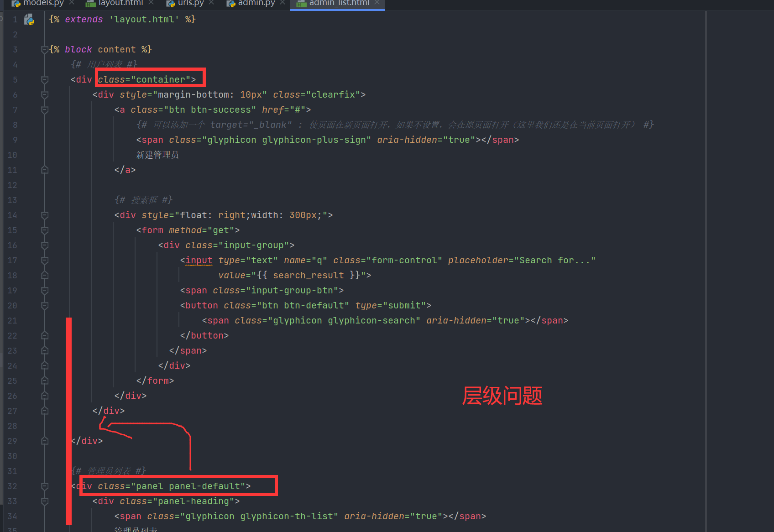
Task: Collapse the block content fold on line 3
Action: tap(45, 50)
